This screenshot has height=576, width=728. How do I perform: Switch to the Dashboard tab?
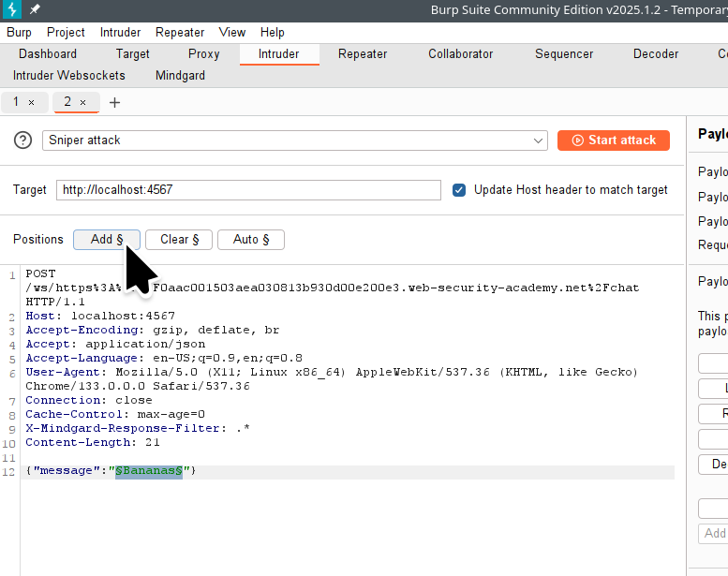tap(48, 54)
